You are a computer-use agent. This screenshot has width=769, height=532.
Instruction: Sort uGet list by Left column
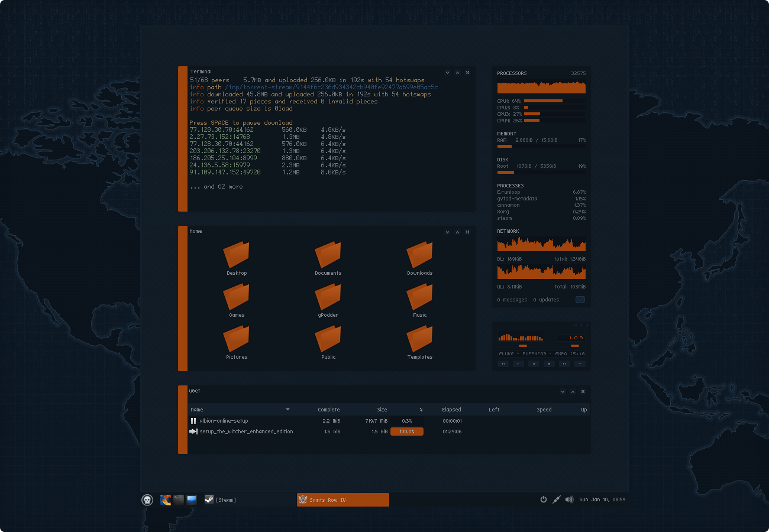click(x=494, y=410)
